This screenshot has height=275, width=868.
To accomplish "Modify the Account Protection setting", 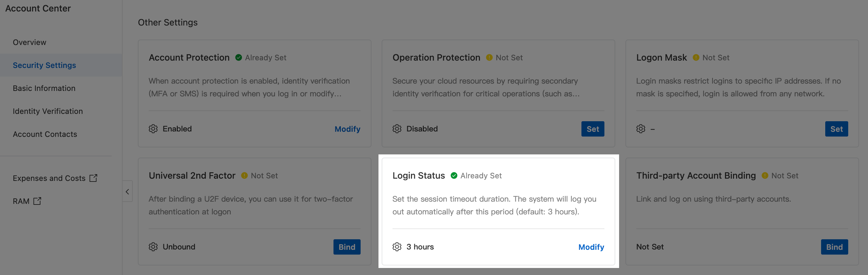I will (347, 129).
